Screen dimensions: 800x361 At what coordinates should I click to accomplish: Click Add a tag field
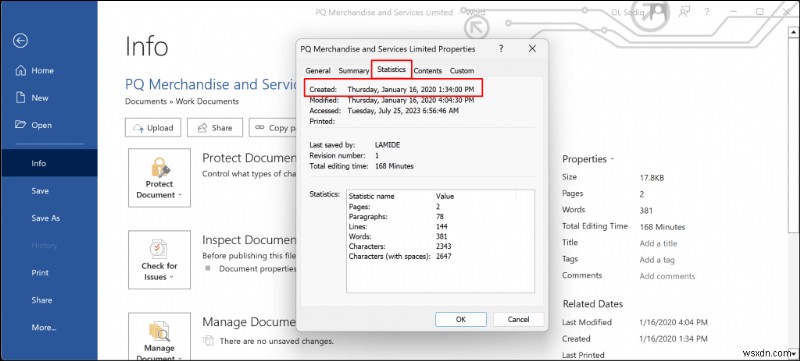[x=657, y=260]
